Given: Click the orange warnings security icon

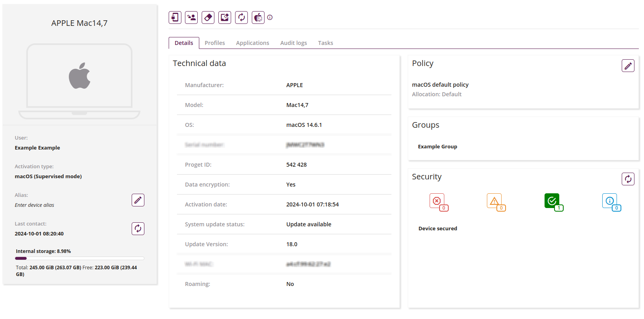Looking at the screenshot, I should (496, 202).
